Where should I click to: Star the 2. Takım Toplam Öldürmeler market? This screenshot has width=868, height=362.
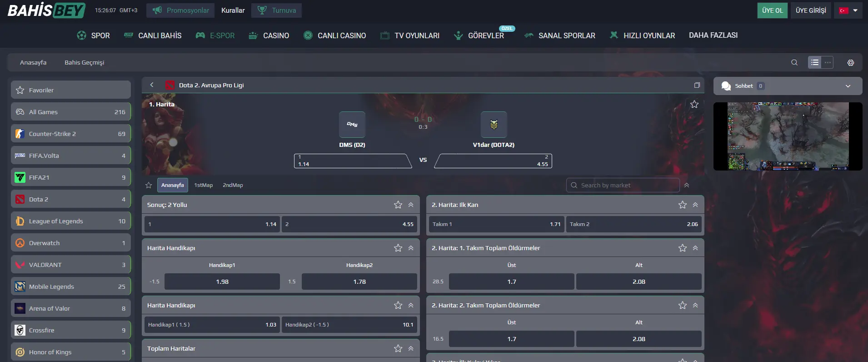(x=683, y=305)
